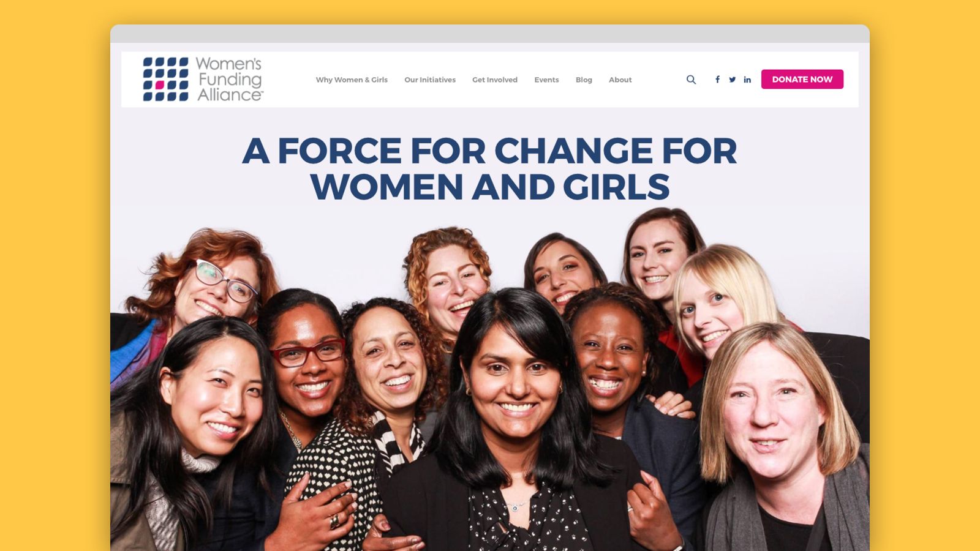Click the red-framed glasses in the hero photo
980x551 pixels.
[x=307, y=353]
